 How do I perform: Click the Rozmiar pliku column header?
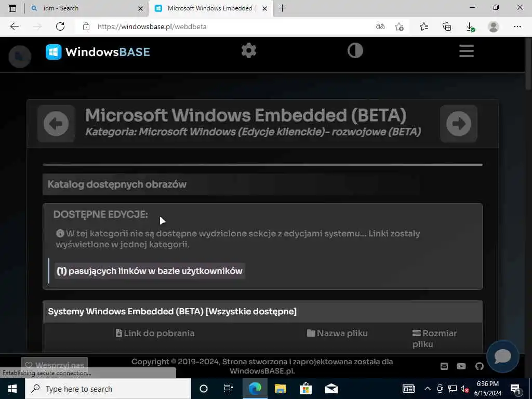click(x=435, y=339)
